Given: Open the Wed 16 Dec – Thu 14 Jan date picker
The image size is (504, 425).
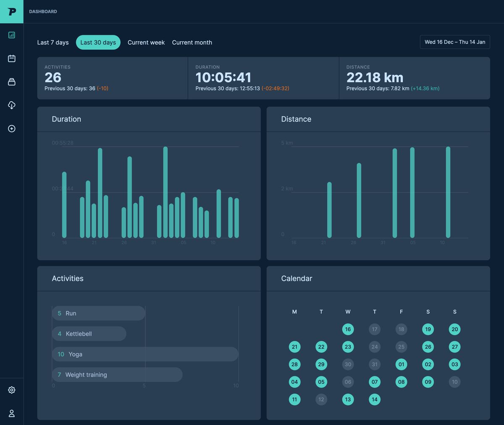Looking at the screenshot, I should [x=455, y=42].
